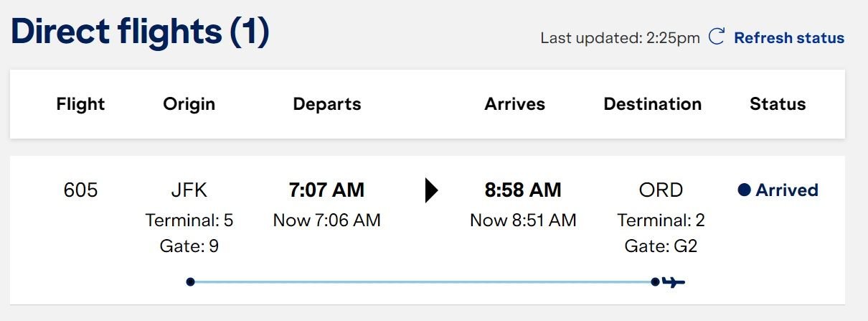Click the 7:07 AM scheduled departure time
This screenshot has height=321, width=868.
(326, 190)
